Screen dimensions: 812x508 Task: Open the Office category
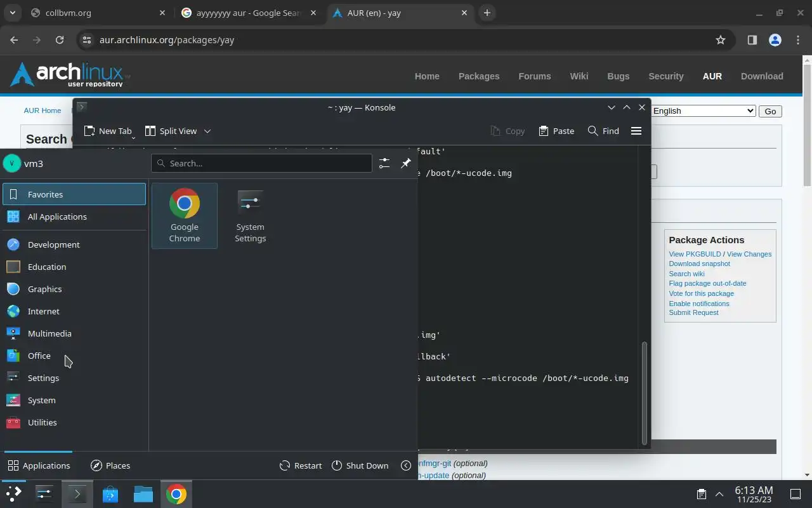(74, 356)
